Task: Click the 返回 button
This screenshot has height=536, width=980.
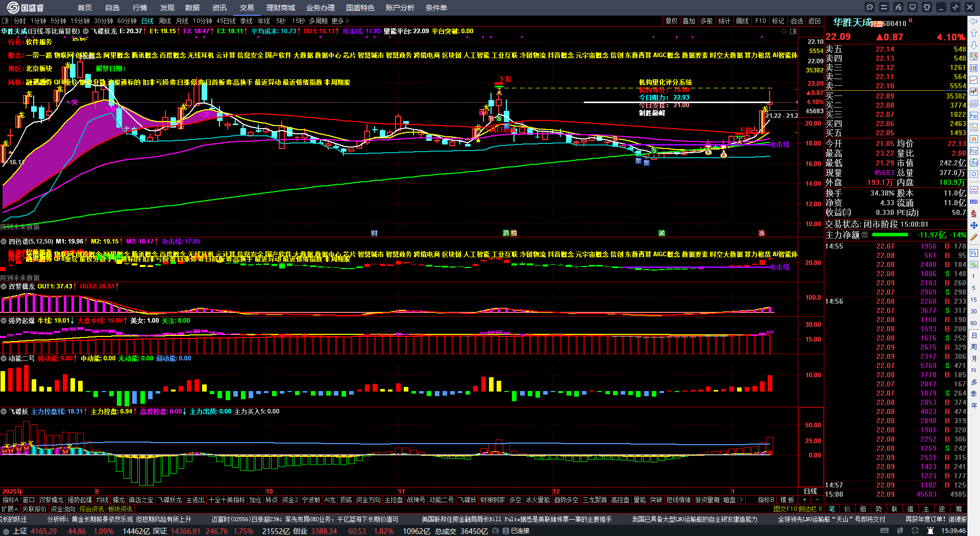Action: point(814,21)
